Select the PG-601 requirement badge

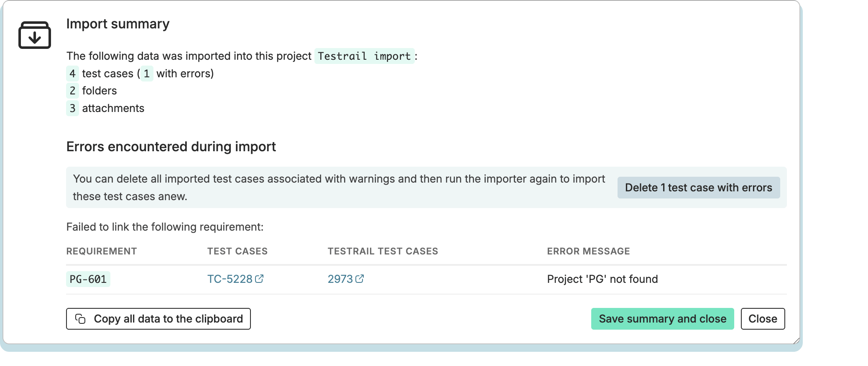click(88, 279)
